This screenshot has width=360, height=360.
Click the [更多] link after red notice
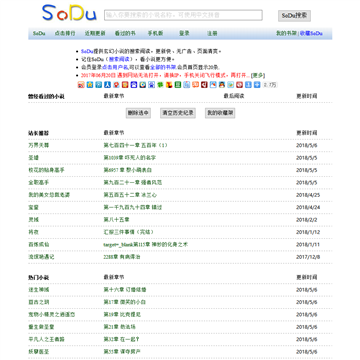point(258,75)
